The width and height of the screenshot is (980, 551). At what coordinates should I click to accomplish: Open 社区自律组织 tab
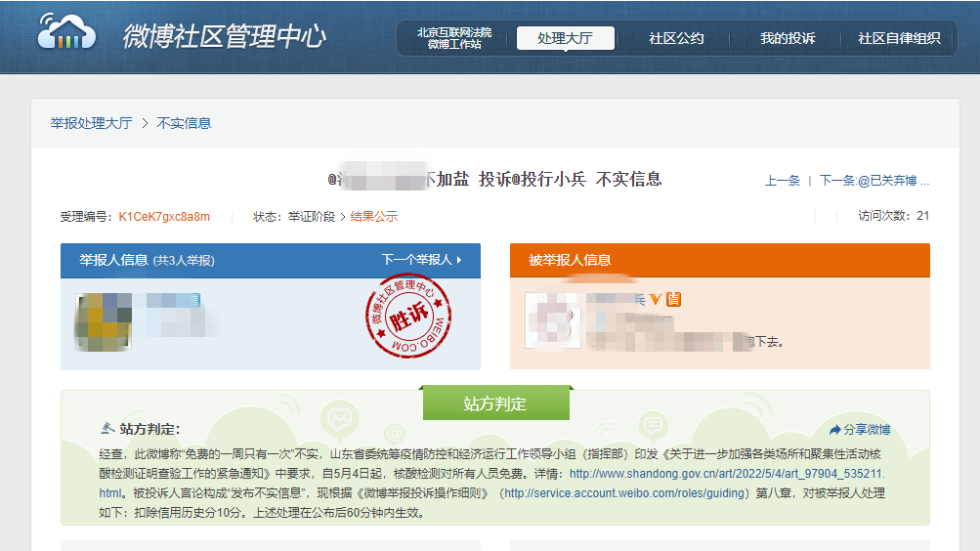tap(899, 38)
